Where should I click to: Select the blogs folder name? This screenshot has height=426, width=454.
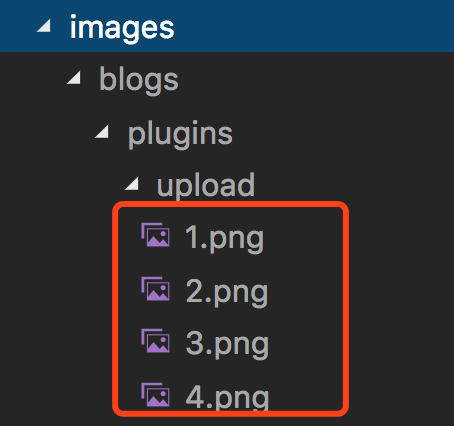(x=139, y=80)
